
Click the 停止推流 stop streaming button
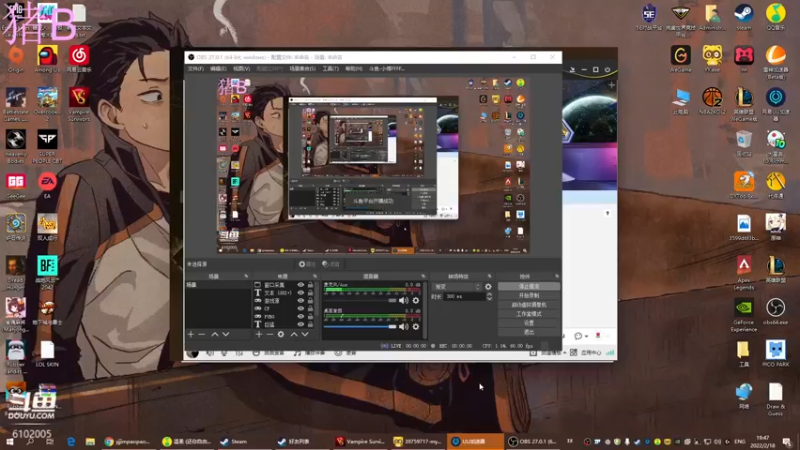click(x=529, y=287)
